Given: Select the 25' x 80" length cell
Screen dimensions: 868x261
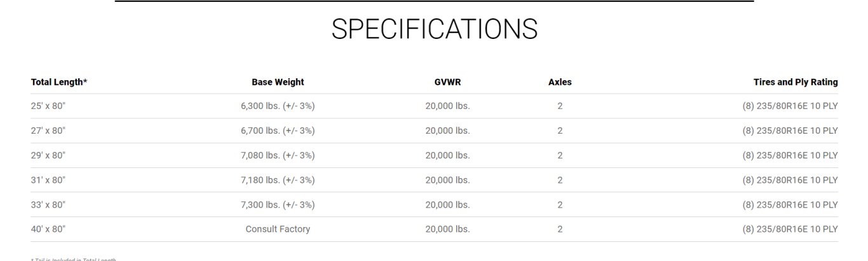Looking at the screenshot, I should [48, 106].
